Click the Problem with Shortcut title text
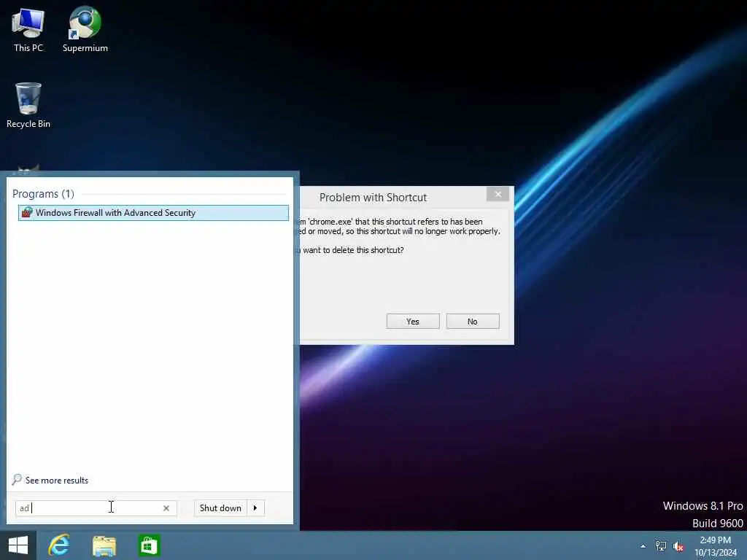The width and height of the screenshot is (747, 560). [373, 198]
